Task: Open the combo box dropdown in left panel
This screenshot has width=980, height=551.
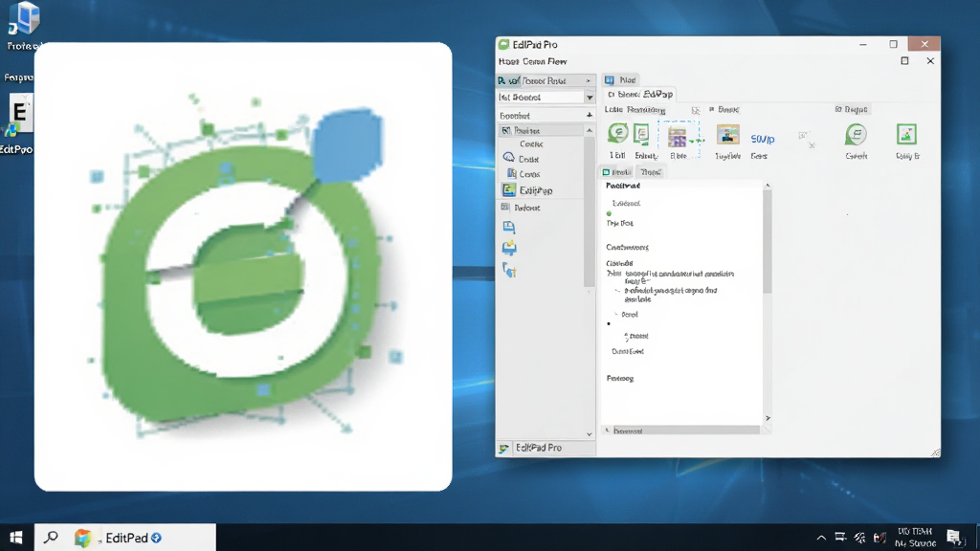Action: coord(590,98)
